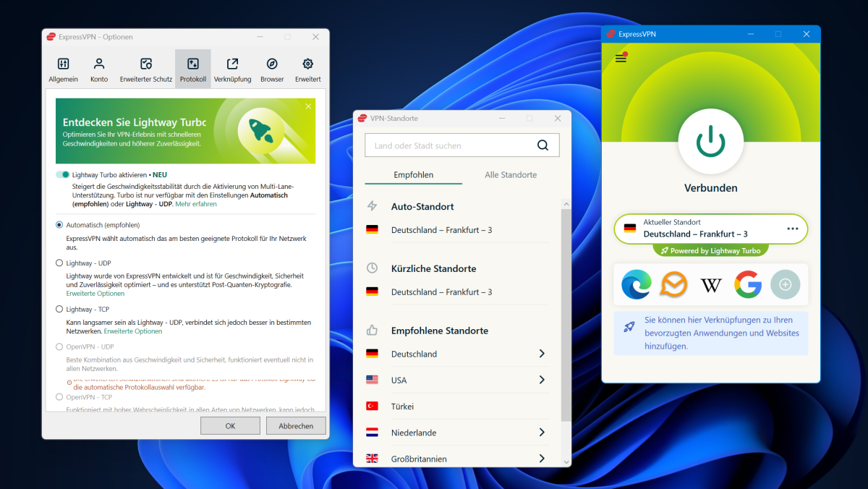Click the Land oder Stadt suchen field
The height and width of the screenshot is (489, 868).
tap(461, 145)
